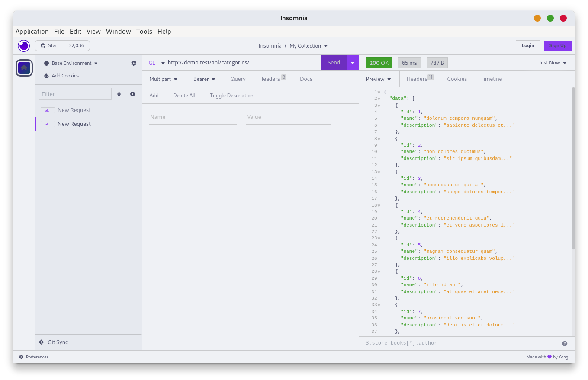Open Preferences gear icon in status bar
Screen dimensions: 588x380
[21, 357]
